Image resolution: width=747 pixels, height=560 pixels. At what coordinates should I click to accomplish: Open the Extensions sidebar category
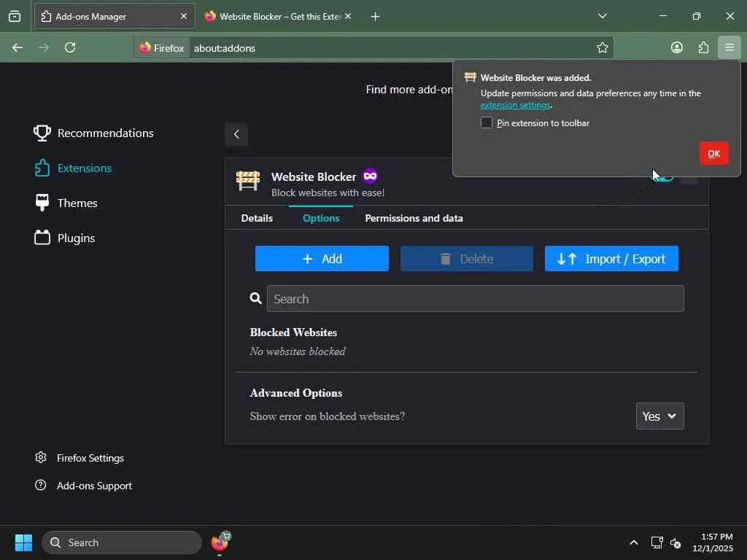(73, 168)
